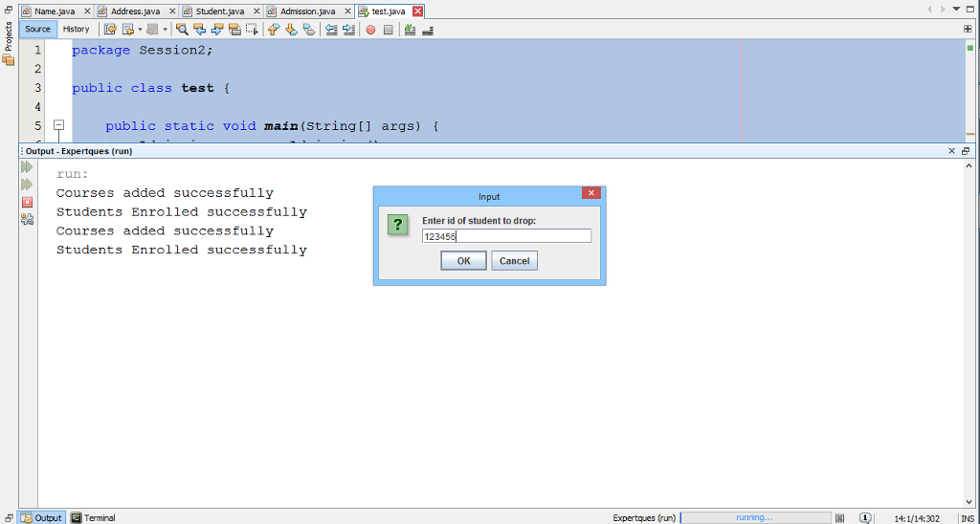Open the Projects side panel

[9, 36]
